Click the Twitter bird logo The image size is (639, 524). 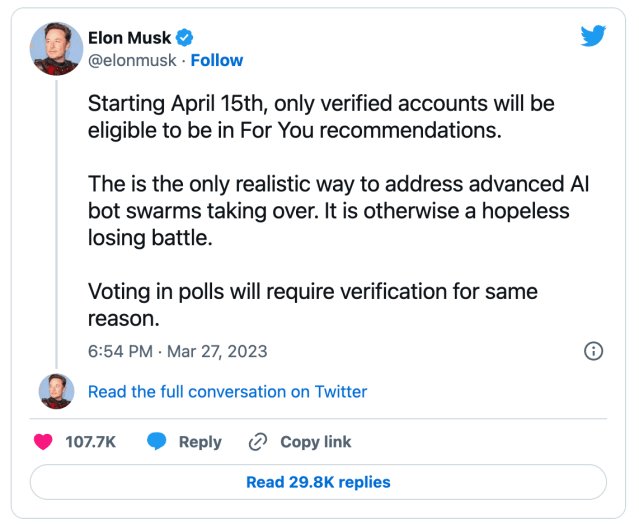click(594, 36)
